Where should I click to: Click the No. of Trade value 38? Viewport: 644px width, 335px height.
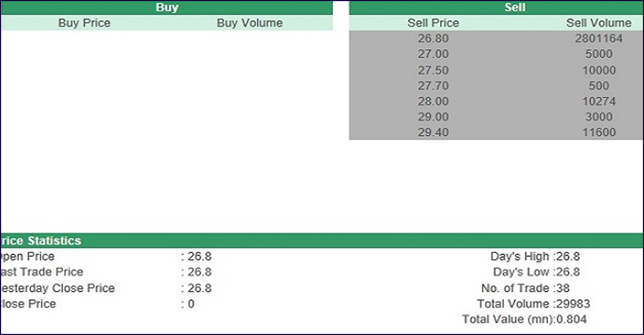(x=563, y=288)
